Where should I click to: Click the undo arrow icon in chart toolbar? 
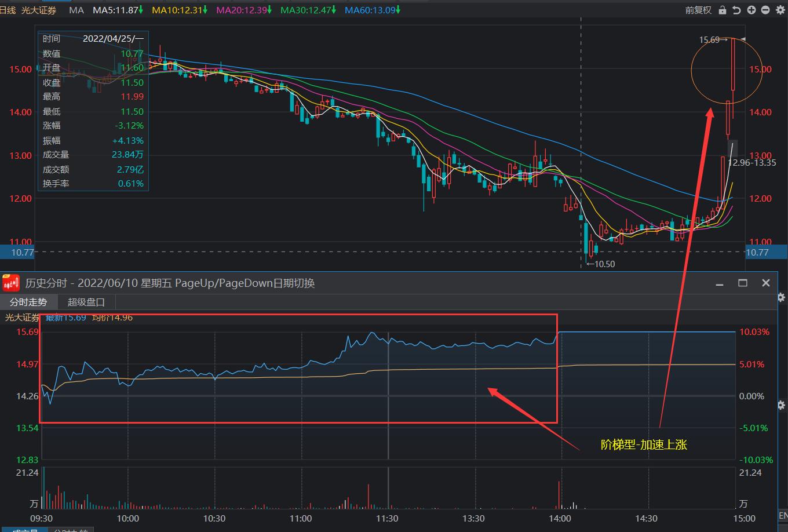[x=736, y=10]
